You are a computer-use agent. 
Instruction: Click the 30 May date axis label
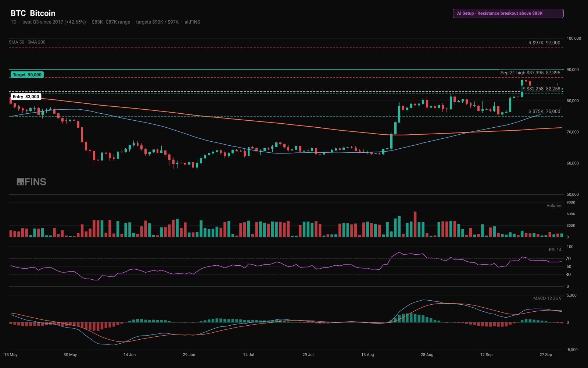tap(70, 355)
